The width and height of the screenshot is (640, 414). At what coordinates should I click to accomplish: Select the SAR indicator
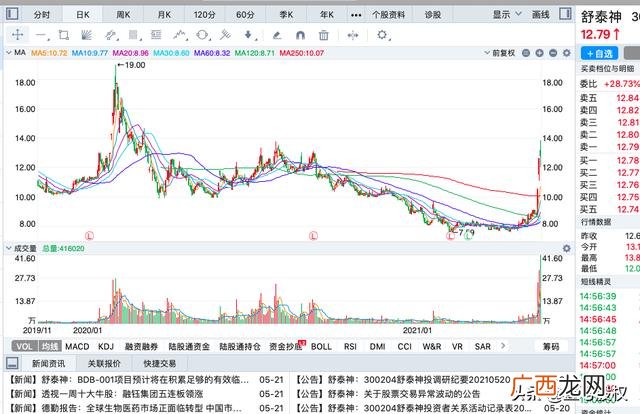tap(482, 347)
